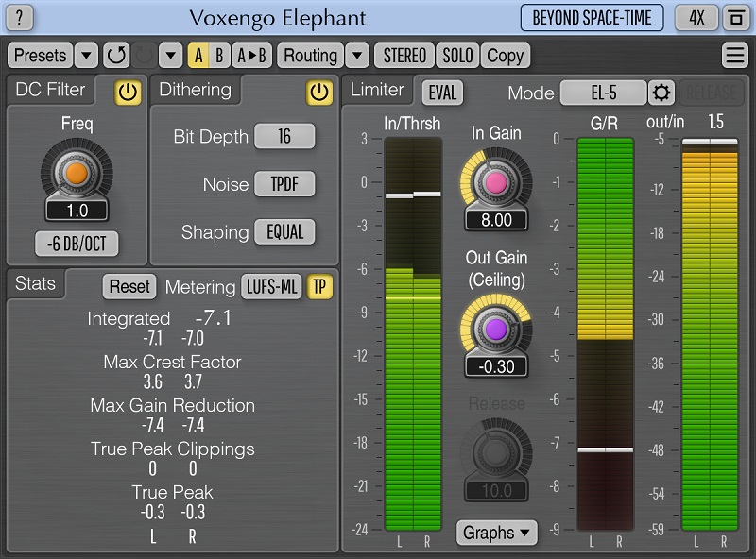Toggle the window size icon in title bar
This screenshot has width=756, height=559.
pos(736,18)
